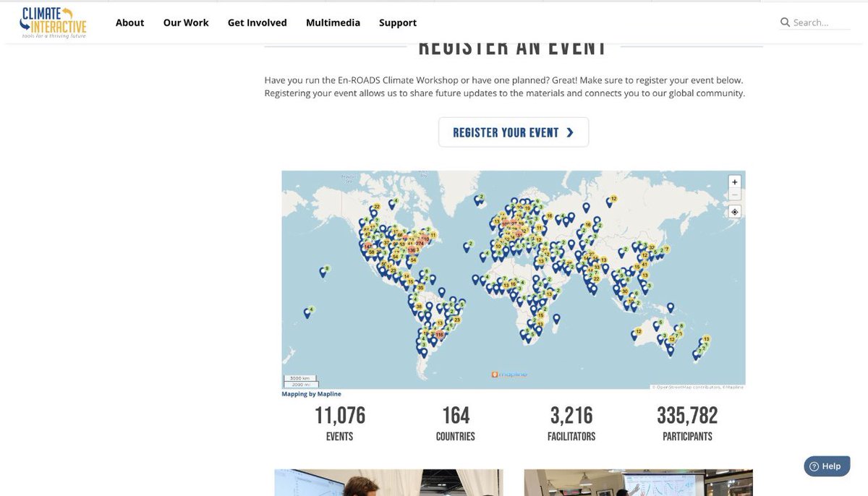Click the mid-Atlantic Azores pin labeled 2
The width and height of the screenshot is (868, 496).
[467, 247]
